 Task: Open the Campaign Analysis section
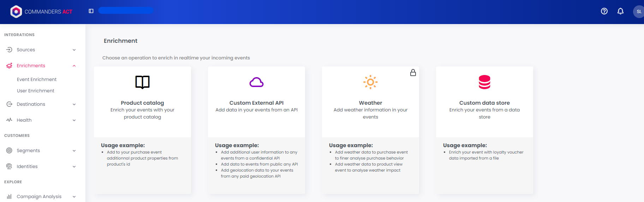tap(39, 197)
